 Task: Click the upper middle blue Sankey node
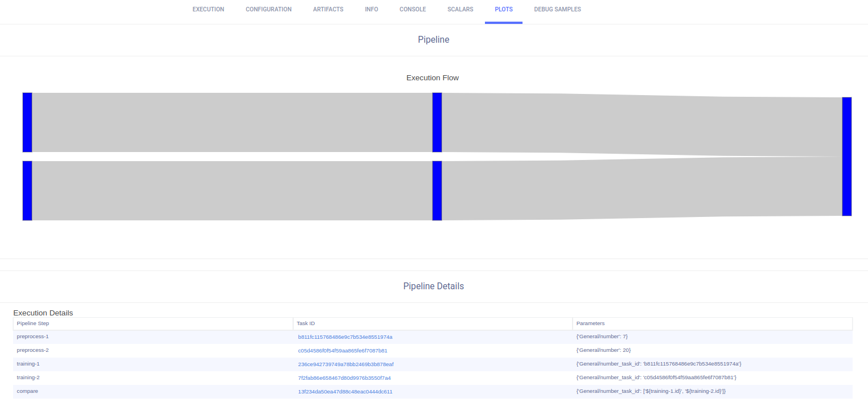pyautogui.click(x=437, y=122)
